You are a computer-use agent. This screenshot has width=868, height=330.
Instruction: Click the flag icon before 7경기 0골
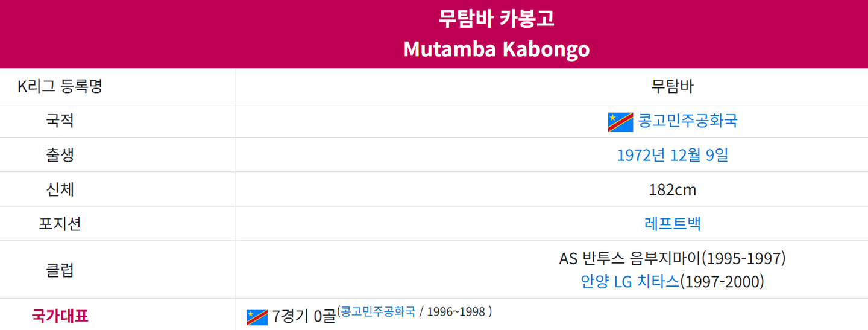pyautogui.click(x=257, y=317)
